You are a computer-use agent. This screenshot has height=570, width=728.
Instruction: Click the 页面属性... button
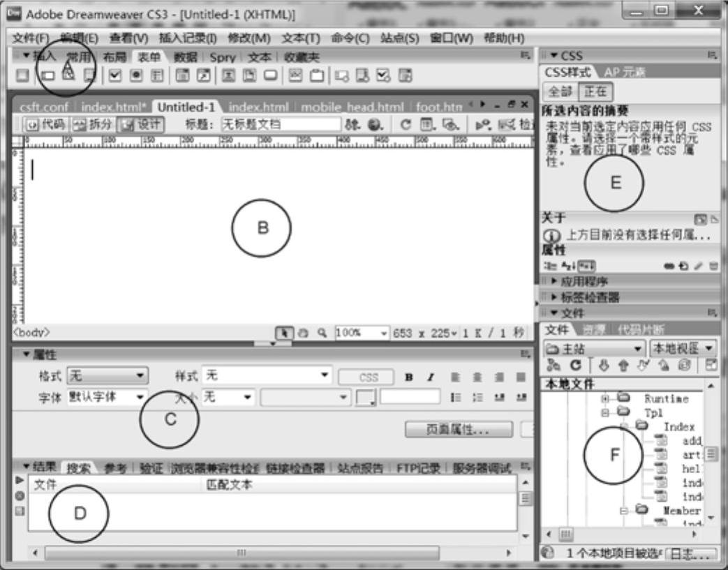[459, 429]
